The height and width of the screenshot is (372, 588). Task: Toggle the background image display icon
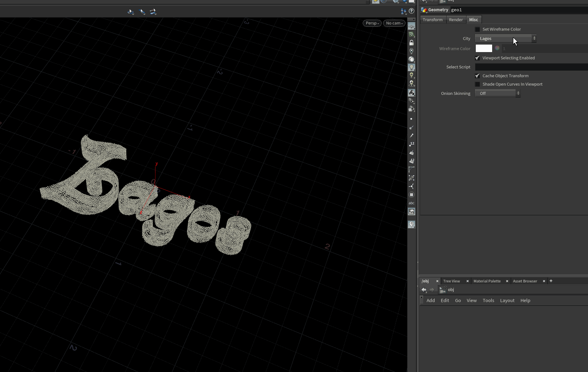(411, 211)
